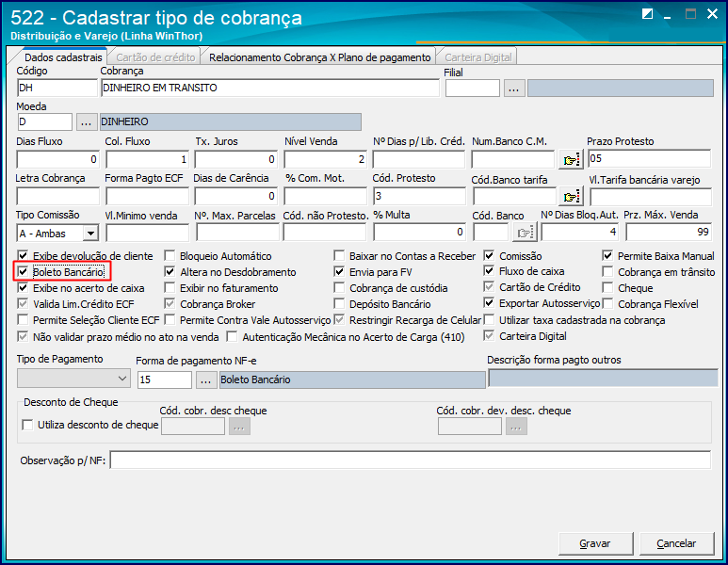Click the Código input field
Image resolution: width=728 pixels, height=565 pixels.
coord(57,89)
